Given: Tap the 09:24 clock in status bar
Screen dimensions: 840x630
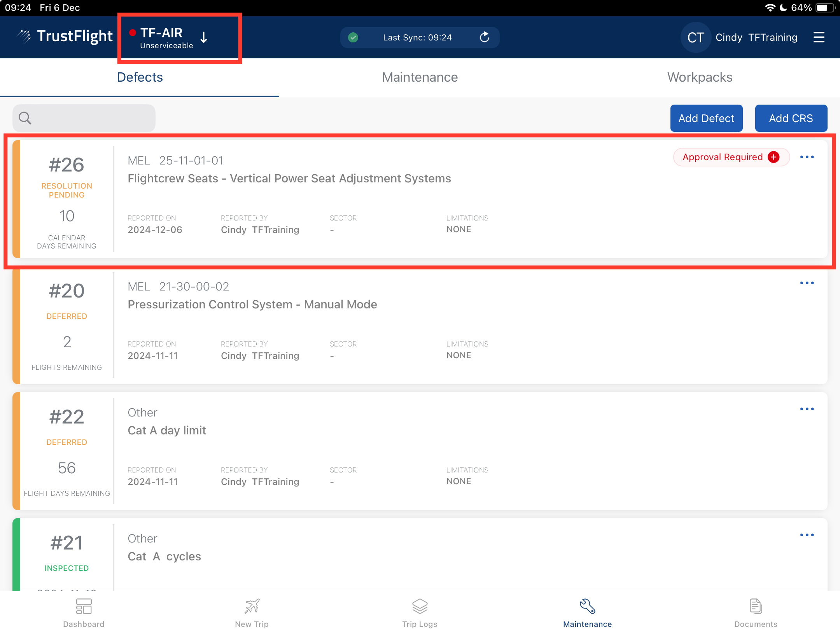Looking at the screenshot, I should pos(18,8).
